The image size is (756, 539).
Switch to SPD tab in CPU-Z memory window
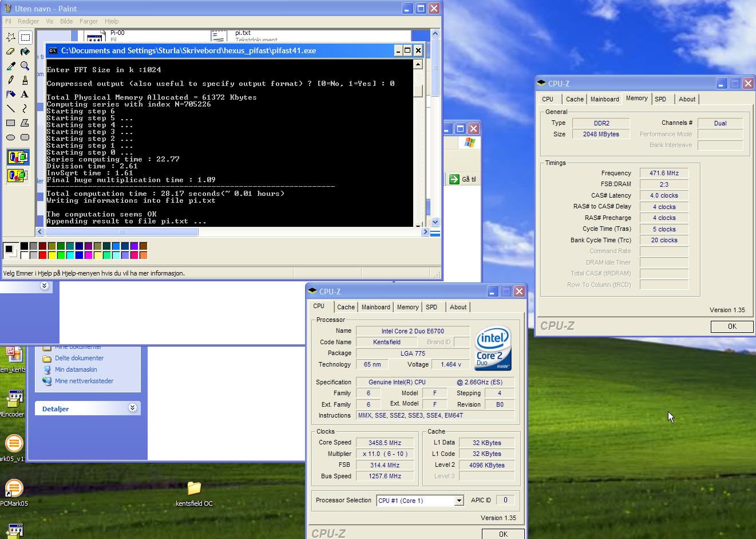660,99
